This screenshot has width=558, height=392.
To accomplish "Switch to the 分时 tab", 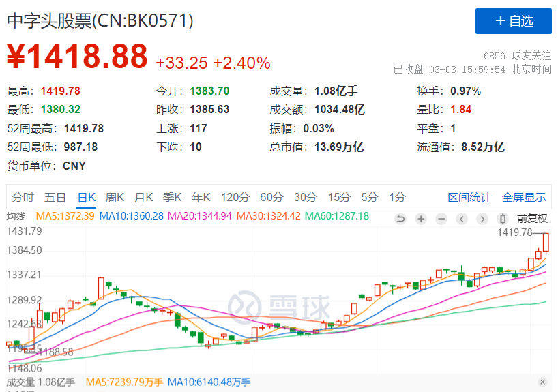I will pos(23,197).
